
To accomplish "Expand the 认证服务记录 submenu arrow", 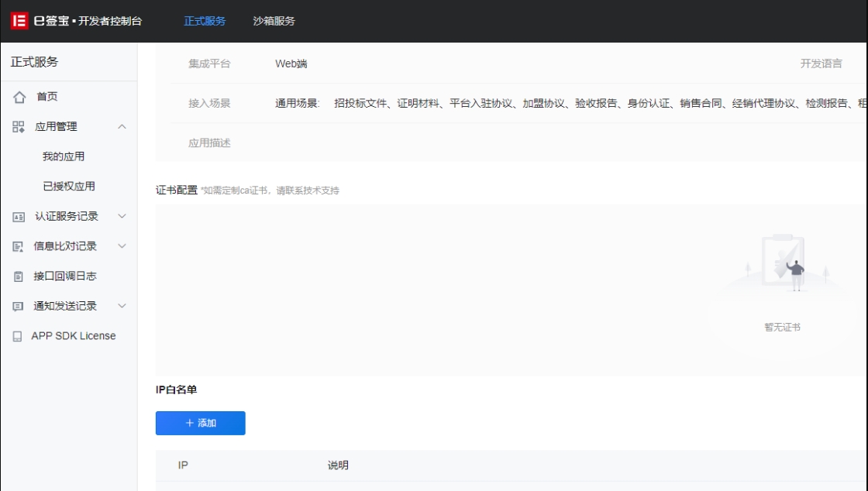I will pos(122,217).
